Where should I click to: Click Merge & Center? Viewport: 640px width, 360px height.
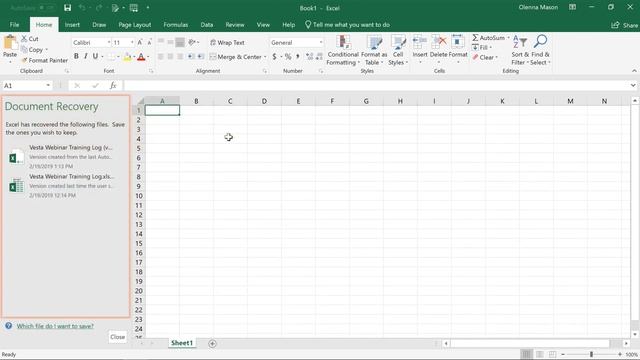[x=236, y=57]
